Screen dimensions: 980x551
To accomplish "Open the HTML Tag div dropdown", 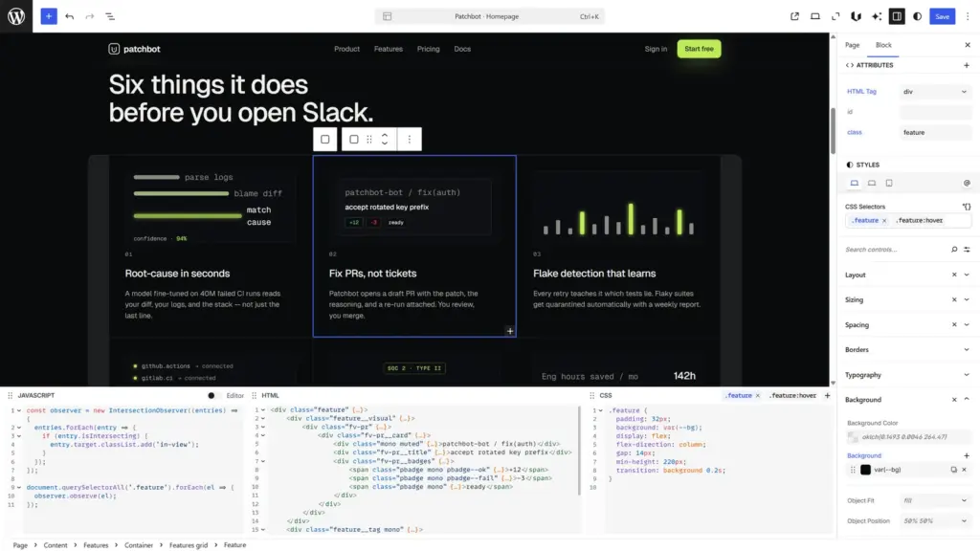I will 935,92.
